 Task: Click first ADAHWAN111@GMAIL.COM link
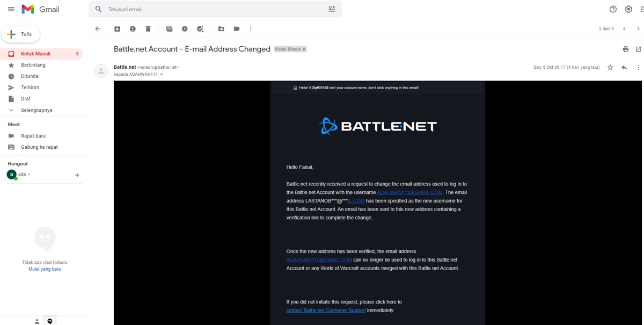[409, 192]
